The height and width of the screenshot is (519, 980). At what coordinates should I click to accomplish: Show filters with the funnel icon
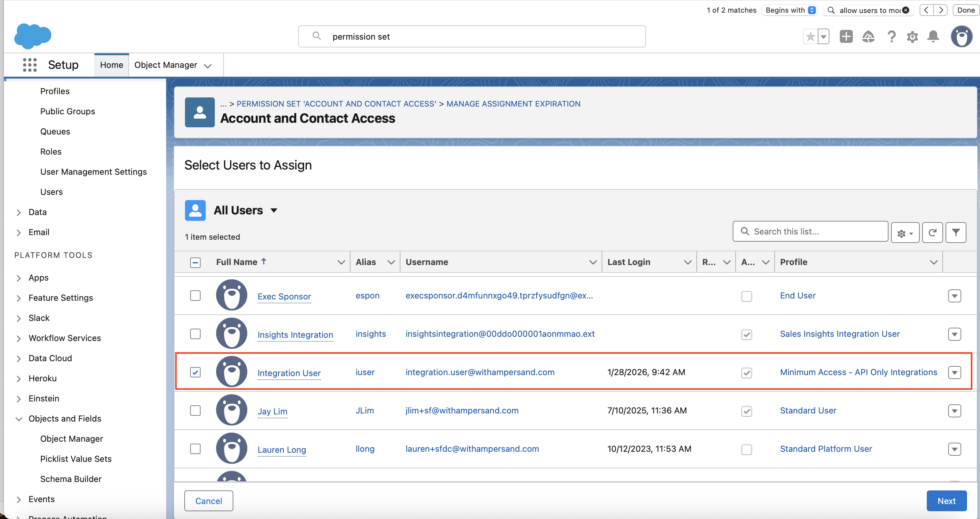[955, 232]
